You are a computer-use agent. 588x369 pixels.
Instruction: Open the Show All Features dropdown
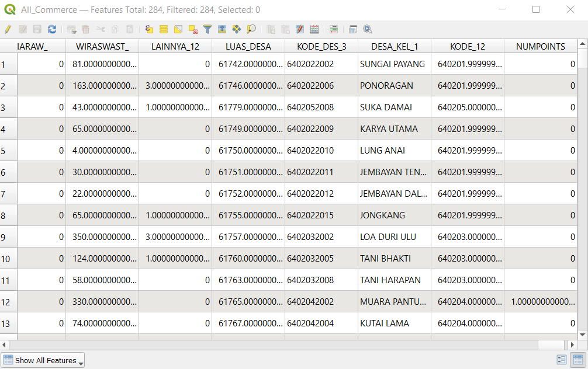click(44, 360)
